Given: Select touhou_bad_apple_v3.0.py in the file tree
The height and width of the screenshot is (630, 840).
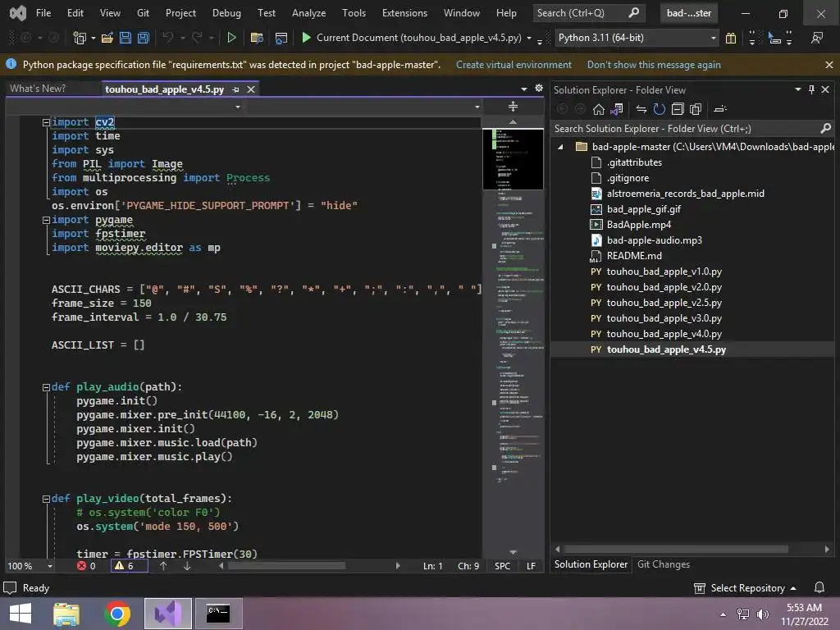Looking at the screenshot, I should click(x=664, y=318).
